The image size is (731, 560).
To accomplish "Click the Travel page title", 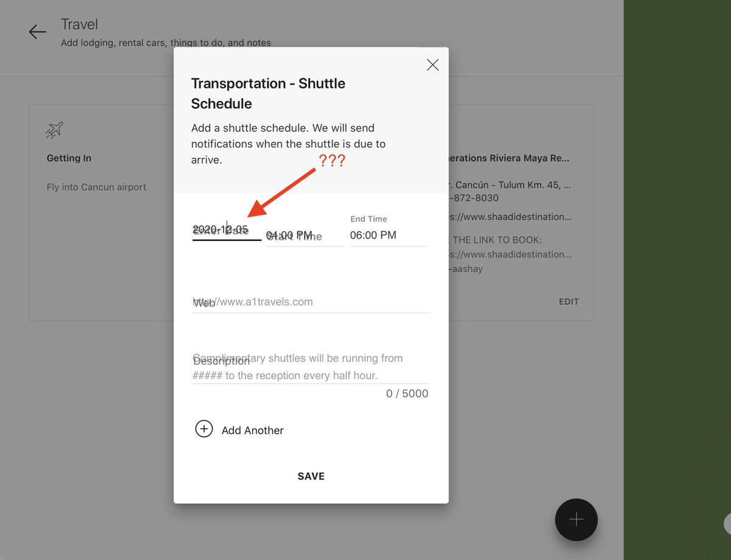I will tap(79, 24).
